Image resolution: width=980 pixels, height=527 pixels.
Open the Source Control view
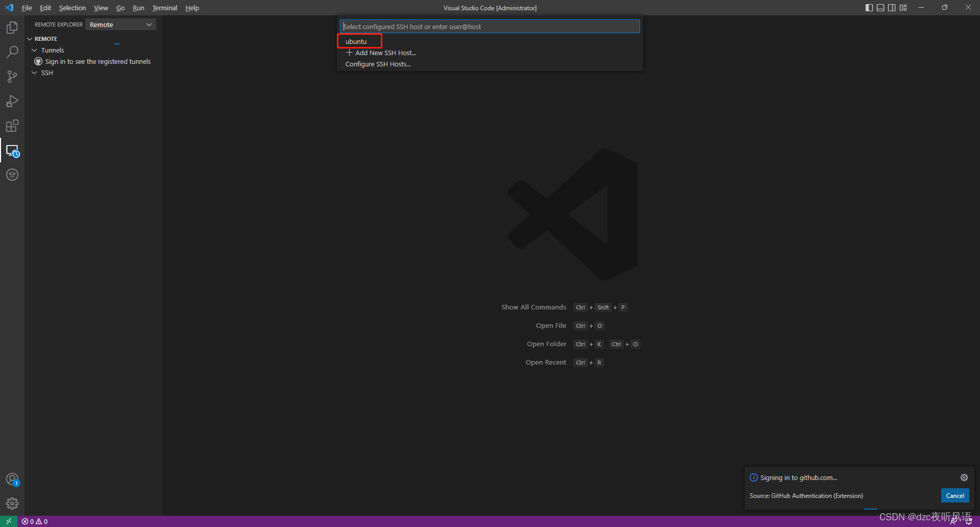coord(12,76)
